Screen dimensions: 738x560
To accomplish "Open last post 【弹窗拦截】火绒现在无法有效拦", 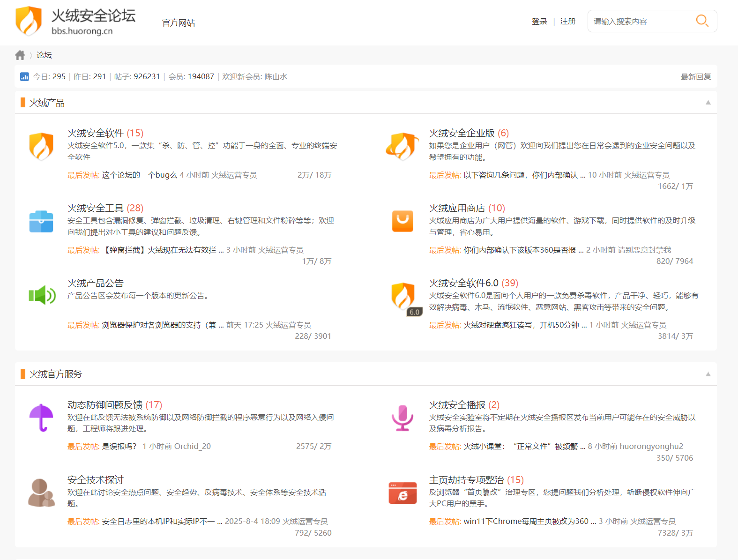I will pos(163,250).
